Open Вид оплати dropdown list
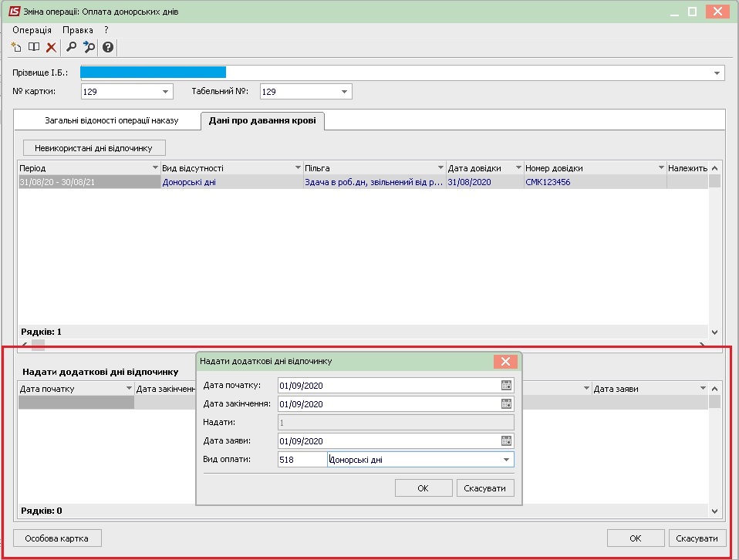This screenshot has height=560, width=739. tap(506, 460)
